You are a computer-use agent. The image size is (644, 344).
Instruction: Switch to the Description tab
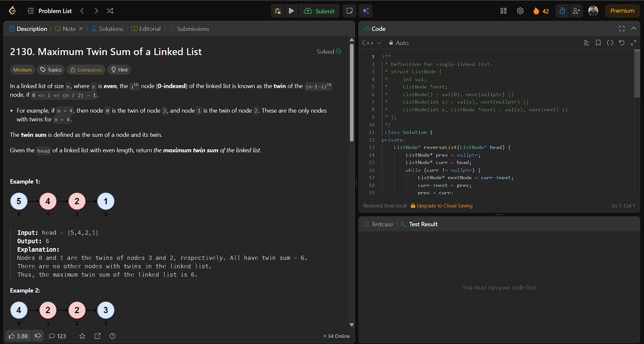point(28,29)
